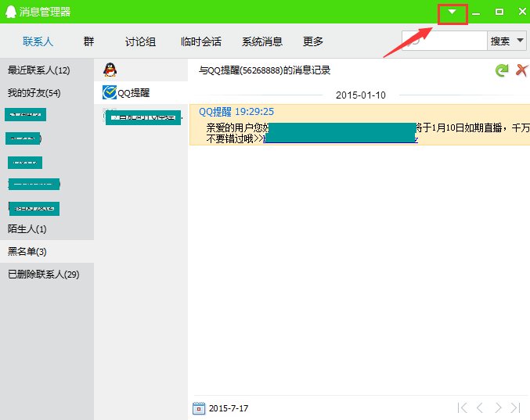Screen dimensions: 530x420
Task: Click the 2015-01-10 date separator
Action: point(361,95)
